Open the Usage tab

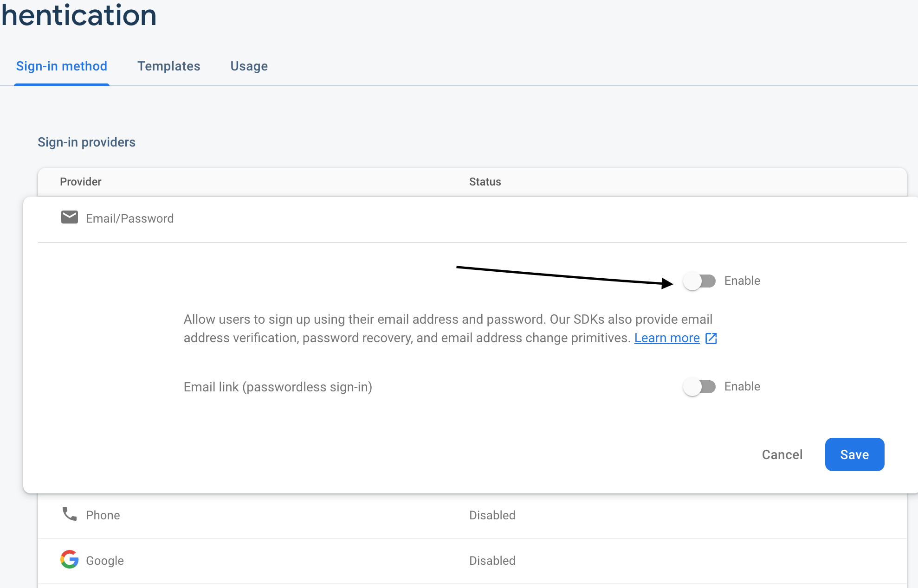pos(249,66)
